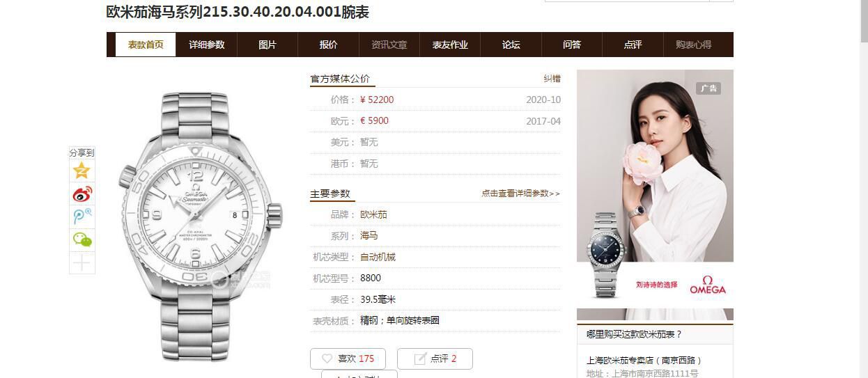
Task: Click the 欧米茄 brand link
Action: pos(373,214)
